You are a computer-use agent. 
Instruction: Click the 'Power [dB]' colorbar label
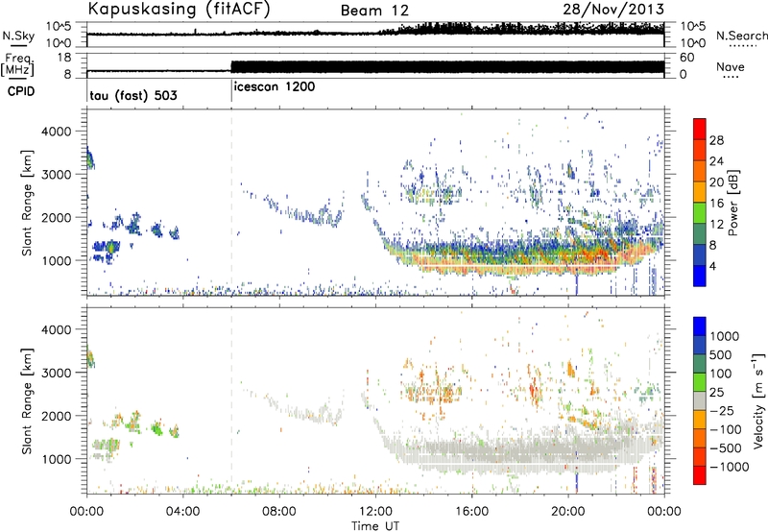coord(732,203)
